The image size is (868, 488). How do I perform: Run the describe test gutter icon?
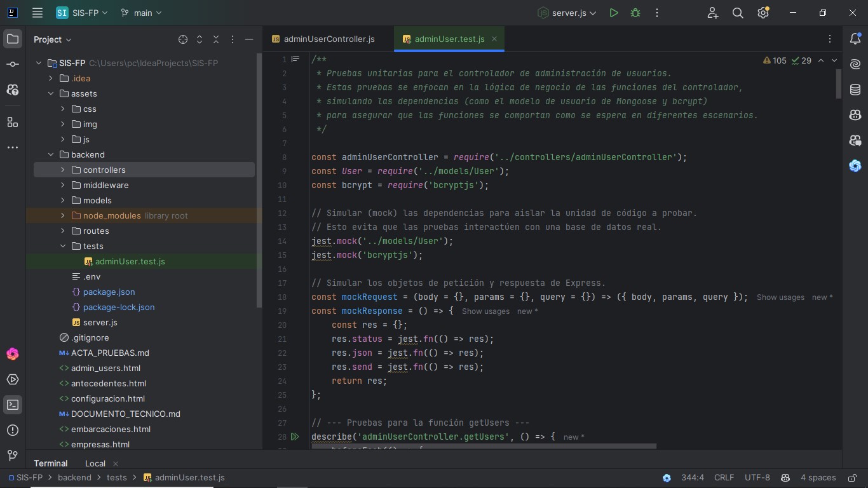295,437
